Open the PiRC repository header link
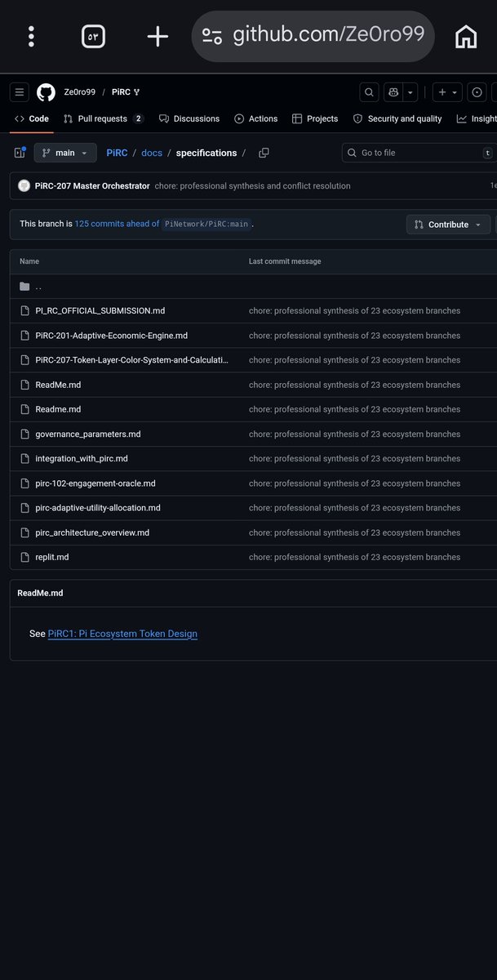This screenshot has height=980, width=497. point(122,92)
